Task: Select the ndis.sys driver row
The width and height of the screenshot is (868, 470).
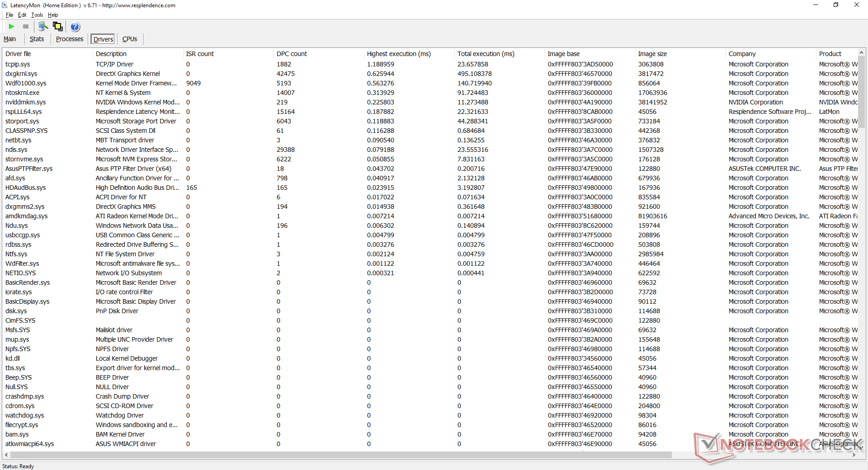Action: (x=430, y=150)
